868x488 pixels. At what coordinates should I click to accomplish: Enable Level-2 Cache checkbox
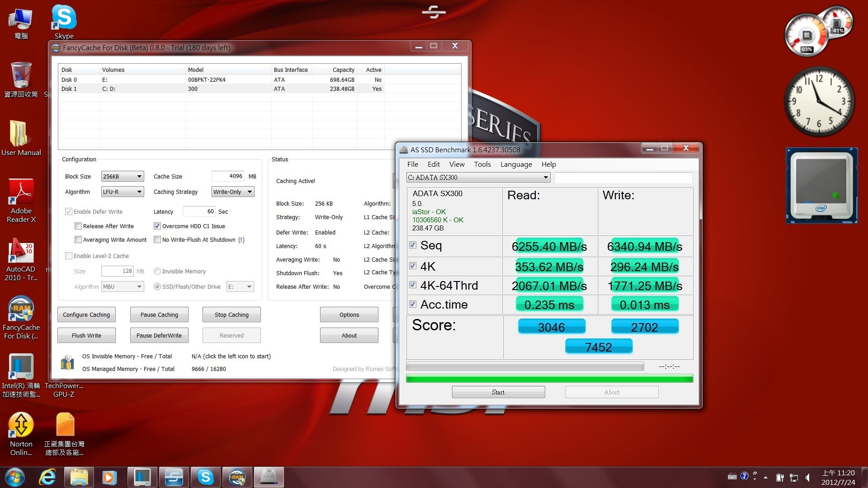pyautogui.click(x=69, y=256)
